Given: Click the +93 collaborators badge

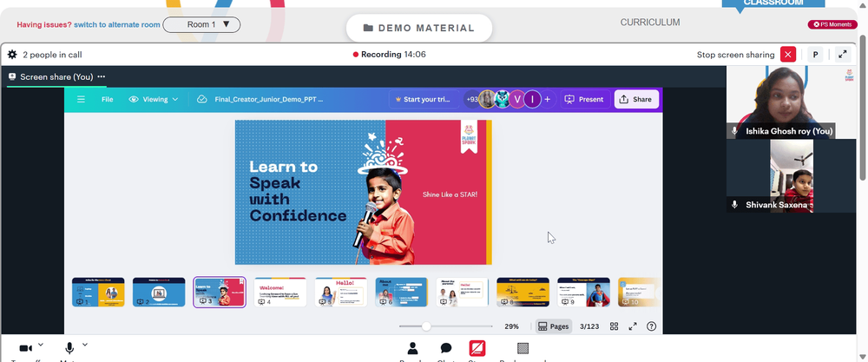Looking at the screenshot, I should (x=472, y=99).
